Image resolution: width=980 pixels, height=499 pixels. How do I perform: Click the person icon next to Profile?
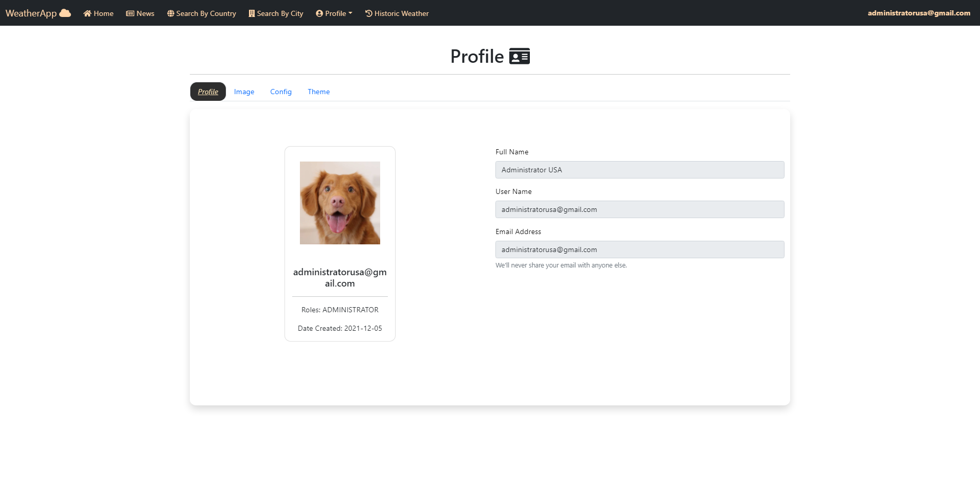[x=319, y=13]
